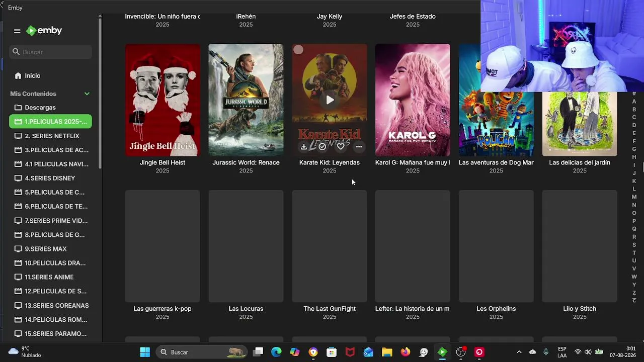Open File Explorer from the taskbar
The image size is (644, 362).
tap(387, 352)
